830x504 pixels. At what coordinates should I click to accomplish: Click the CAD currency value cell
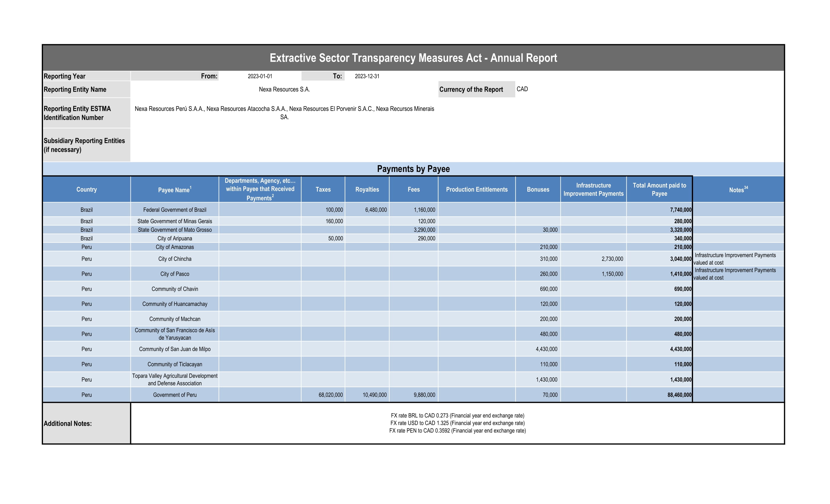click(522, 89)
